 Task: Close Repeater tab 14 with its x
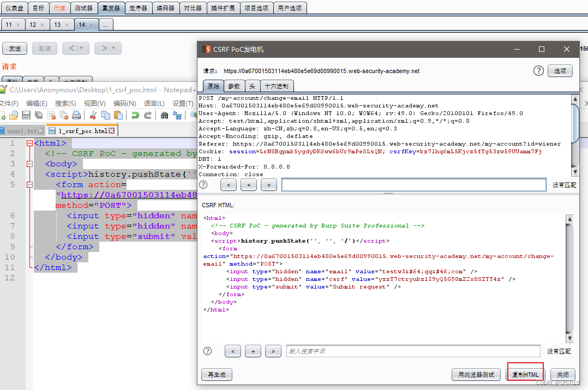91,25
